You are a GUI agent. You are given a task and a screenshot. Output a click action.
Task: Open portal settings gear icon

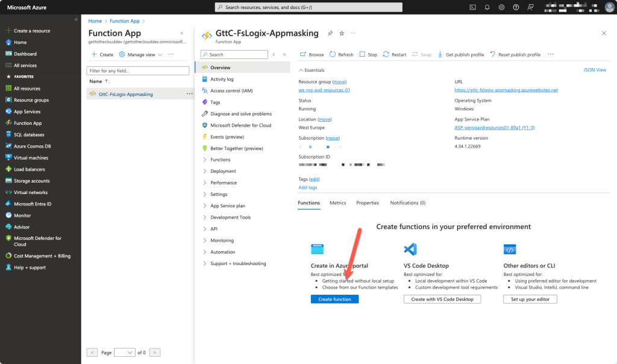click(501, 7)
